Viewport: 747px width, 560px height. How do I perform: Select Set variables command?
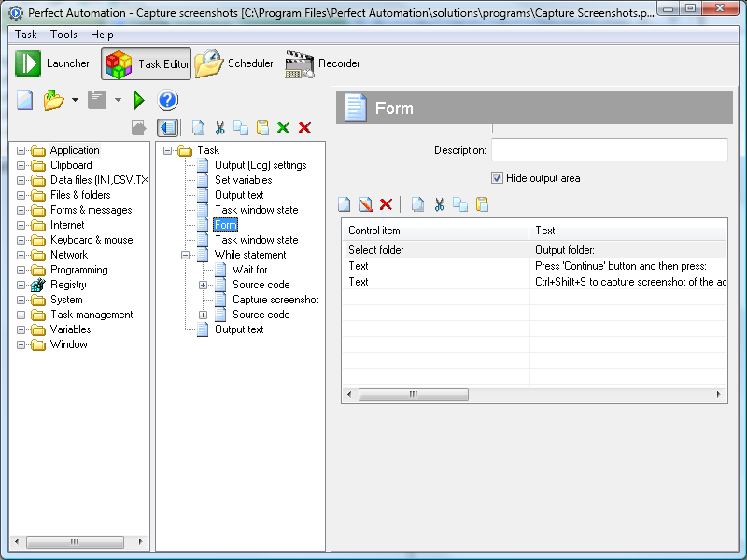tap(244, 180)
